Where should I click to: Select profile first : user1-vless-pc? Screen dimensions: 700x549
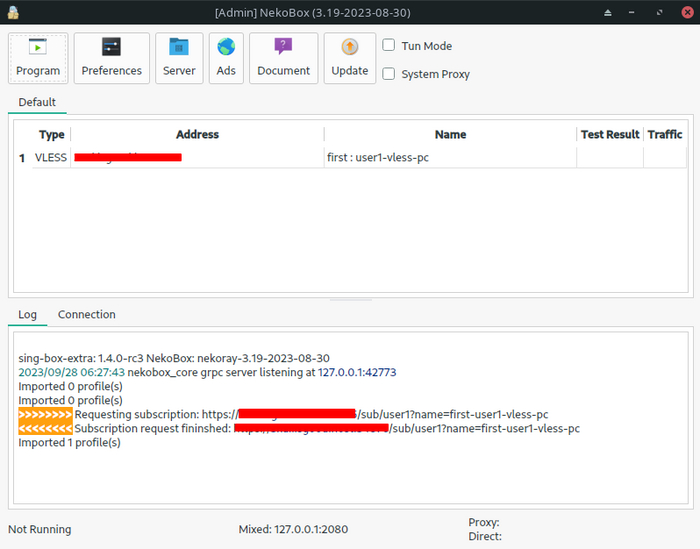click(x=450, y=158)
